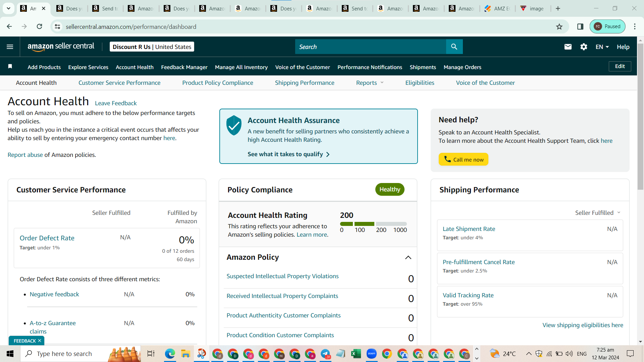
Task: Close the FEEDBACK tab with the X
Action: point(40,341)
